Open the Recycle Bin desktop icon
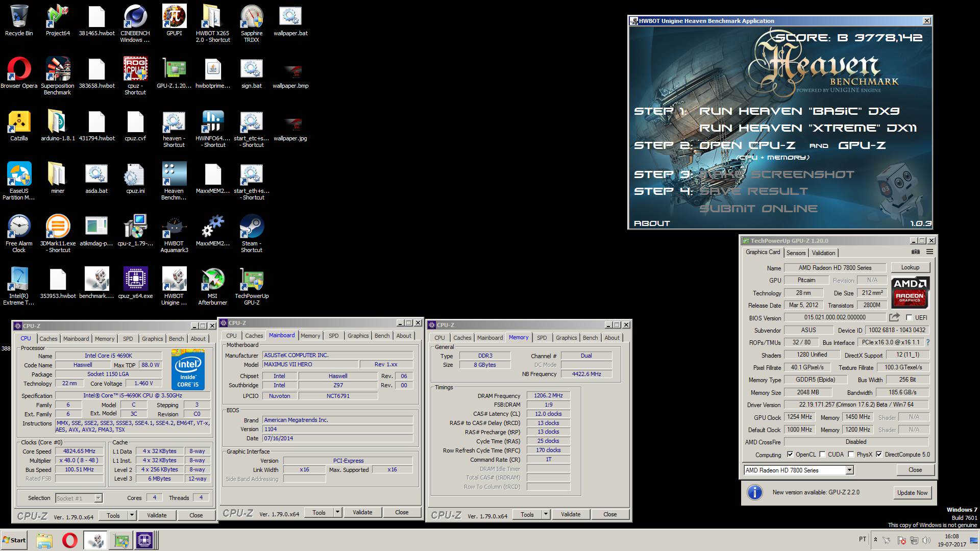The width and height of the screenshot is (980, 551). [x=19, y=20]
